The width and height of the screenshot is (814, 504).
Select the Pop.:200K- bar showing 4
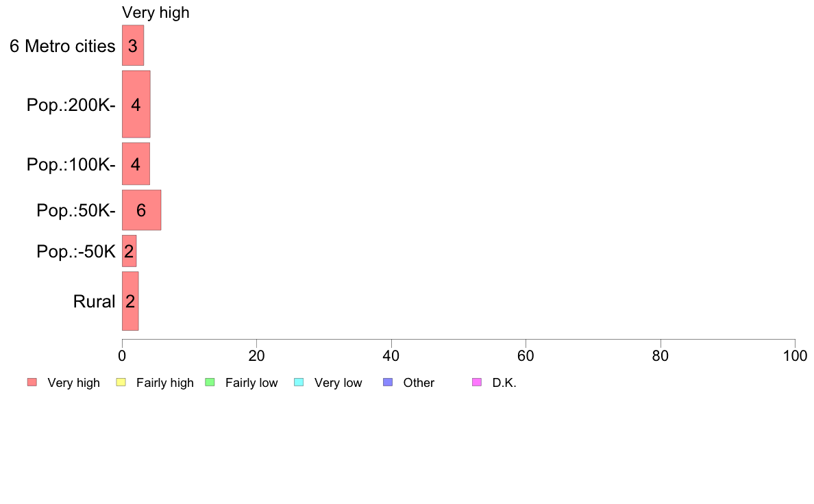click(136, 104)
